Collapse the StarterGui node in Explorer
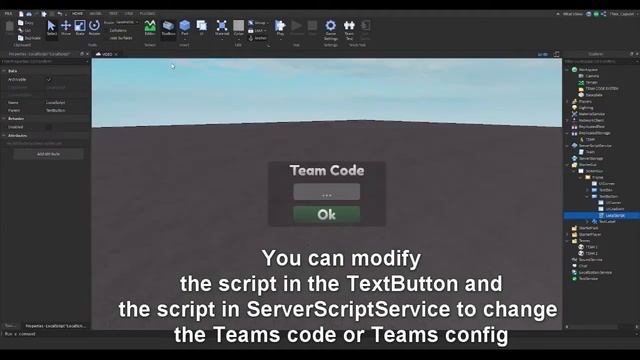This screenshot has width=640, height=360. click(x=567, y=164)
